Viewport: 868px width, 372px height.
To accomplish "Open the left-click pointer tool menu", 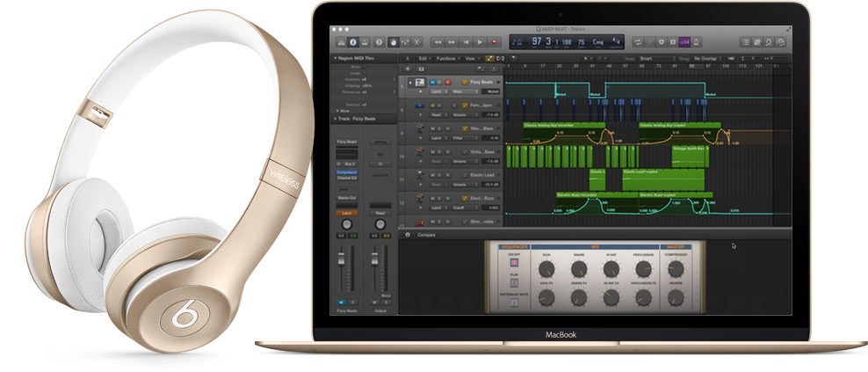I will click(x=586, y=58).
